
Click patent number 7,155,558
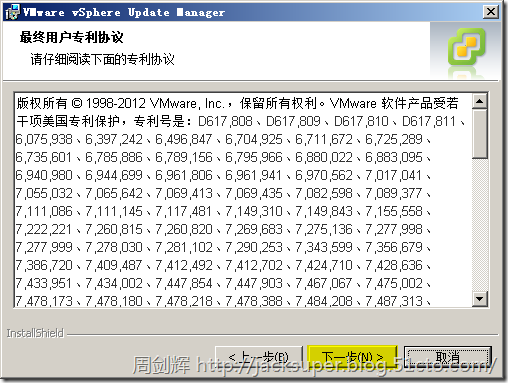(x=394, y=211)
